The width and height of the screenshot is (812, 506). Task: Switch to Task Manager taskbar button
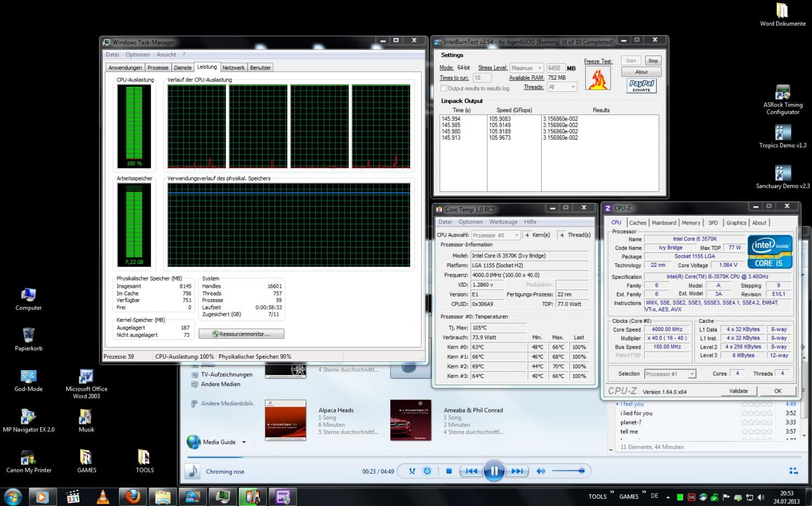pos(222,497)
